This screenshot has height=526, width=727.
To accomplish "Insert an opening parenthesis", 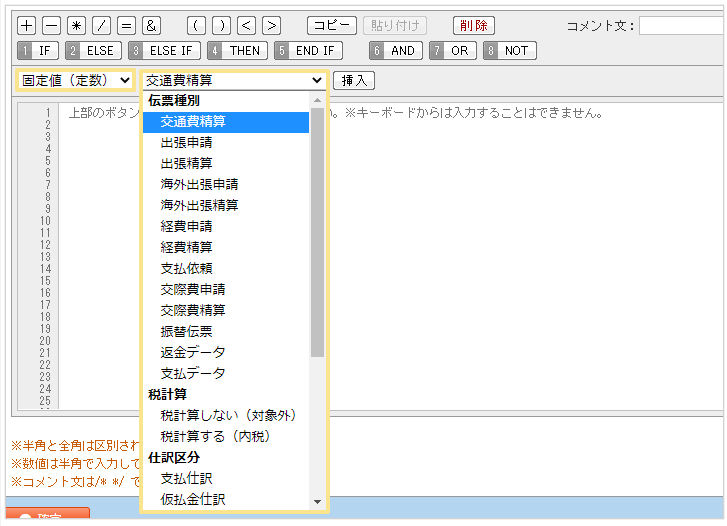I will 197,26.
